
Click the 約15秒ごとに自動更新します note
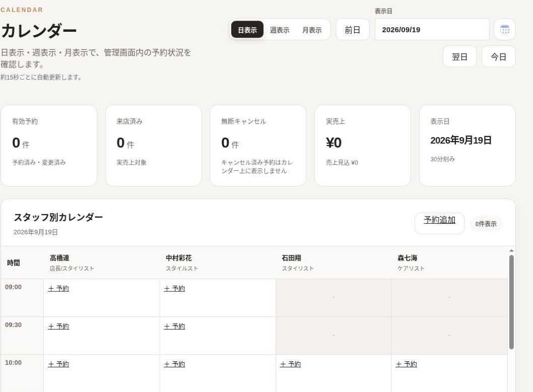41,77
